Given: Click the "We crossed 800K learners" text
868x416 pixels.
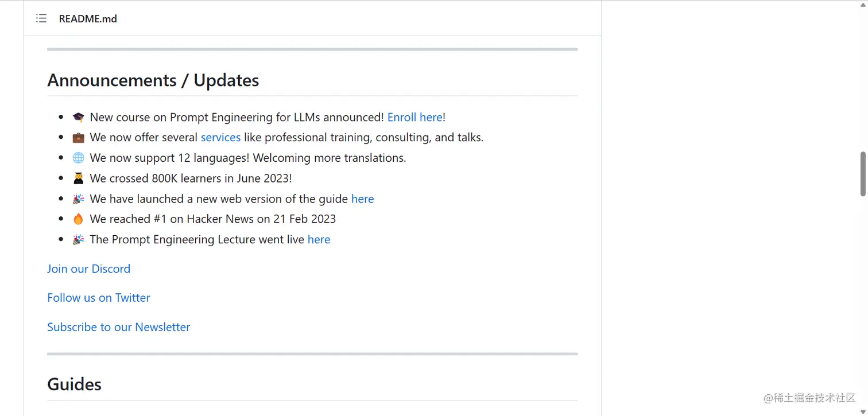Looking at the screenshot, I should [x=191, y=178].
